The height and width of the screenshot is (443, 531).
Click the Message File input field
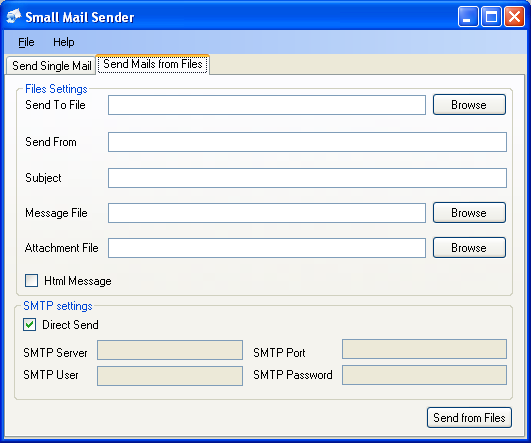[x=267, y=213]
